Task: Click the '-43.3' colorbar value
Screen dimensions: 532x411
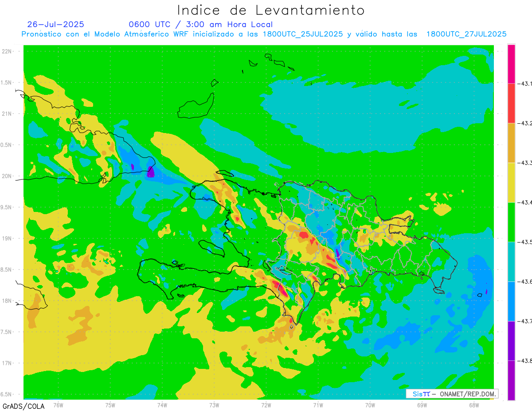Action: click(x=526, y=163)
